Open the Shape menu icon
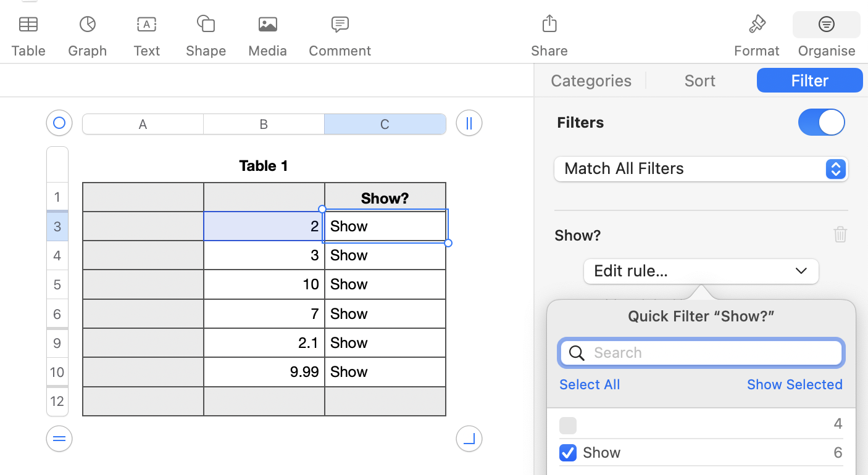This screenshot has width=868, height=475. (206, 25)
